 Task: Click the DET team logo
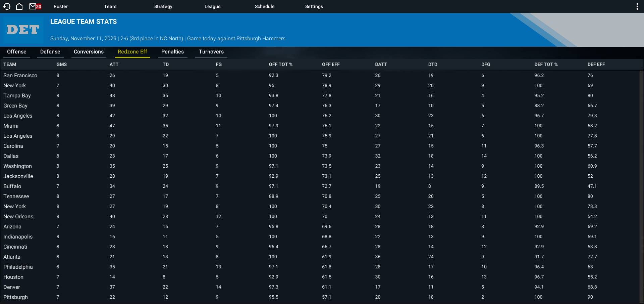23,30
